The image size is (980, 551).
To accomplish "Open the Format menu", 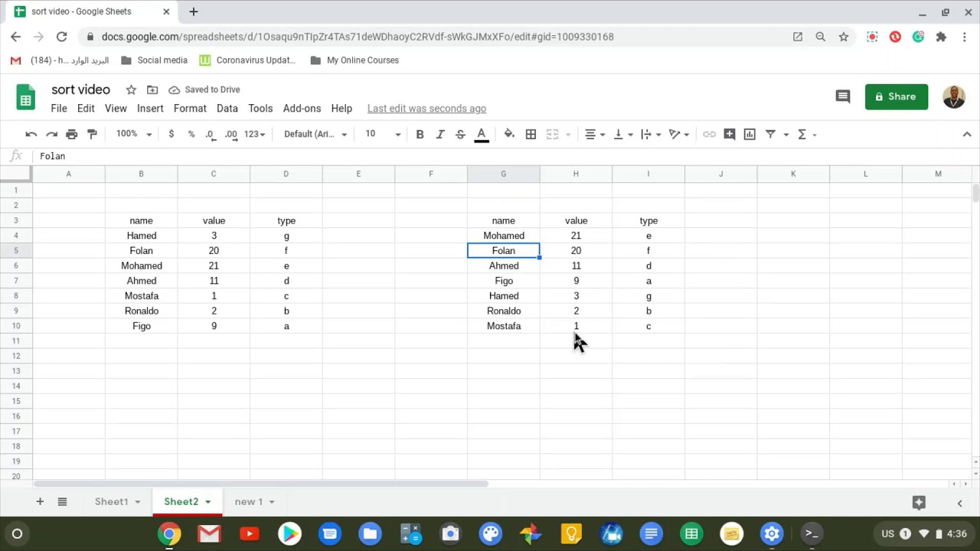I will (x=190, y=109).
